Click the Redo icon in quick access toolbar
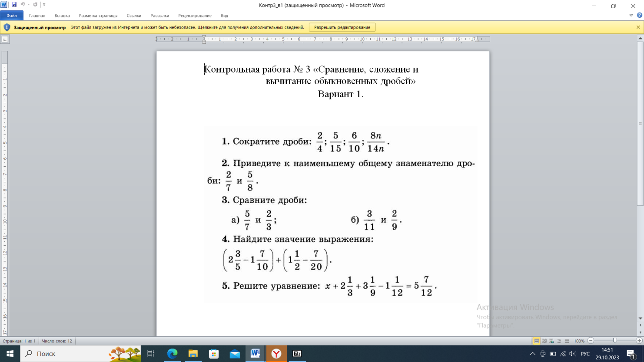 pyautogui.click(x=35, y=4)
